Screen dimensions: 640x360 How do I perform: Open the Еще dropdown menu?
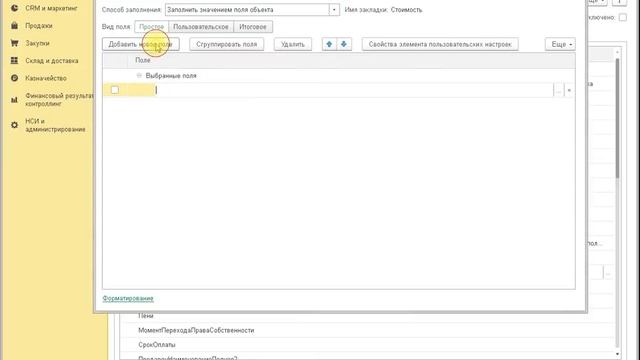(x=560, y=44)
